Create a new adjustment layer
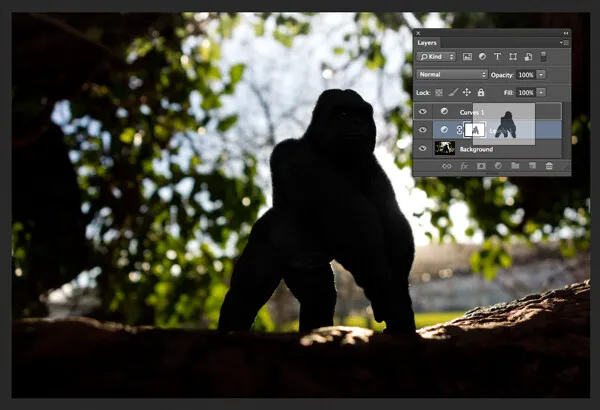Screen dimensions: 600x410 click(498, 166)
